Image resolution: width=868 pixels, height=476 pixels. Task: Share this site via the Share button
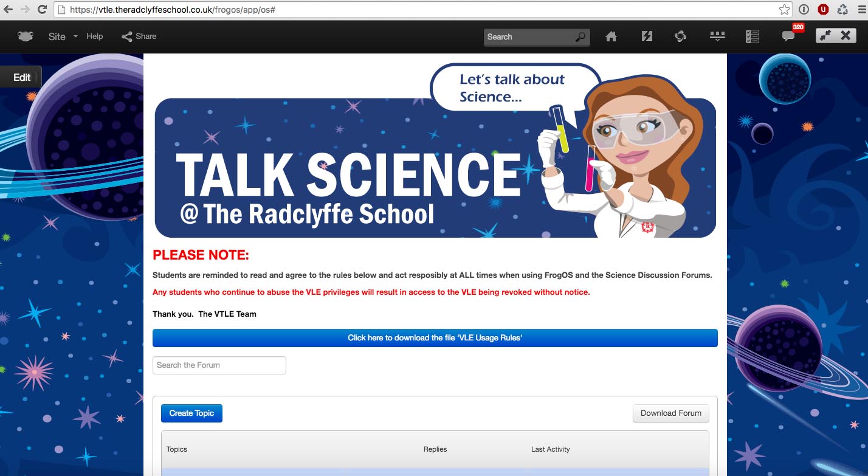pyautogui.click(x=139, y=36)
